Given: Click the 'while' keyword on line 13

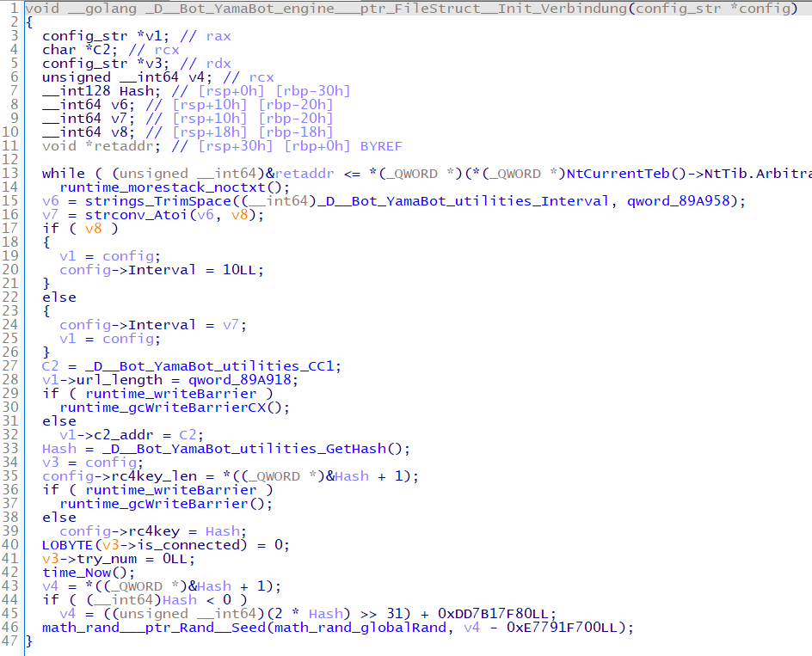Looking at the screenshot, I should [x=63, y=174].
